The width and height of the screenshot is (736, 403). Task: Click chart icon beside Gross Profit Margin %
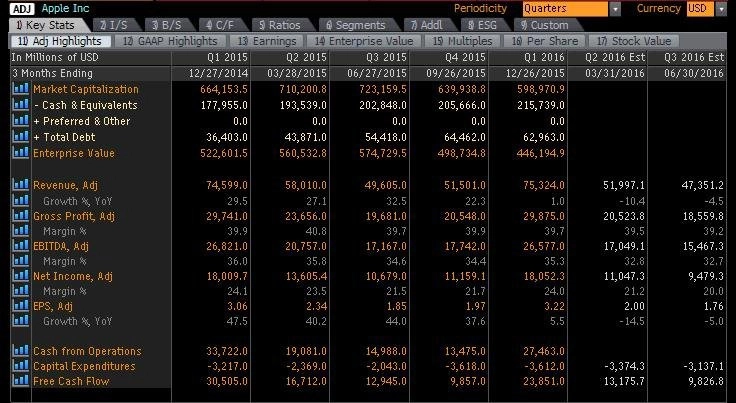click(21, 231)
